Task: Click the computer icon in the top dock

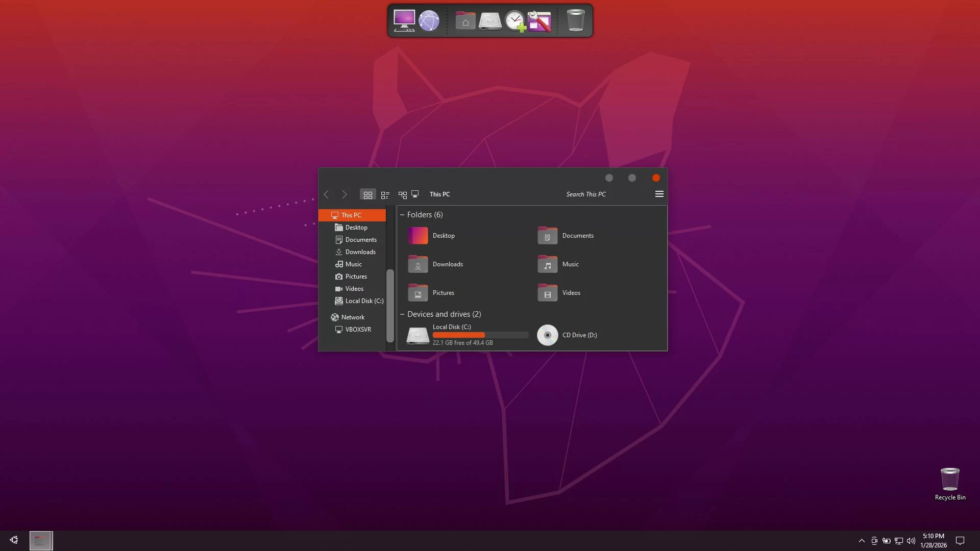Action: tap(404, 21)
